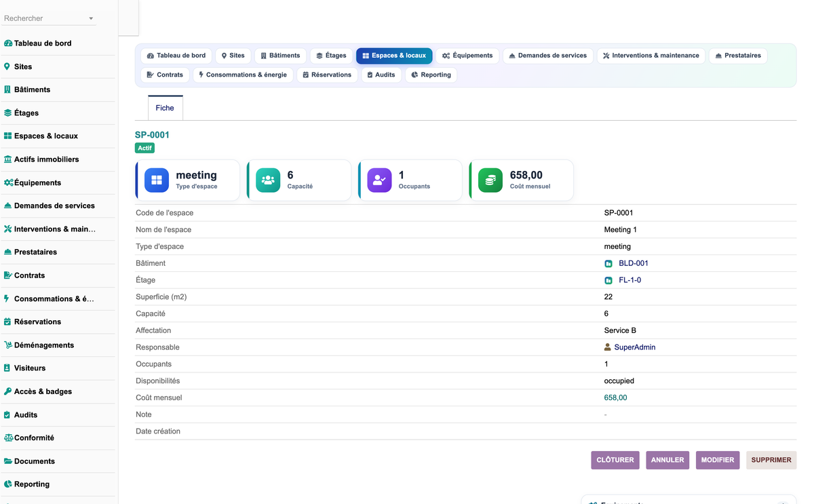The image size is (814, 504).
Task: Open the Rechercher dropdown arrow
Action: click(91, 19)
